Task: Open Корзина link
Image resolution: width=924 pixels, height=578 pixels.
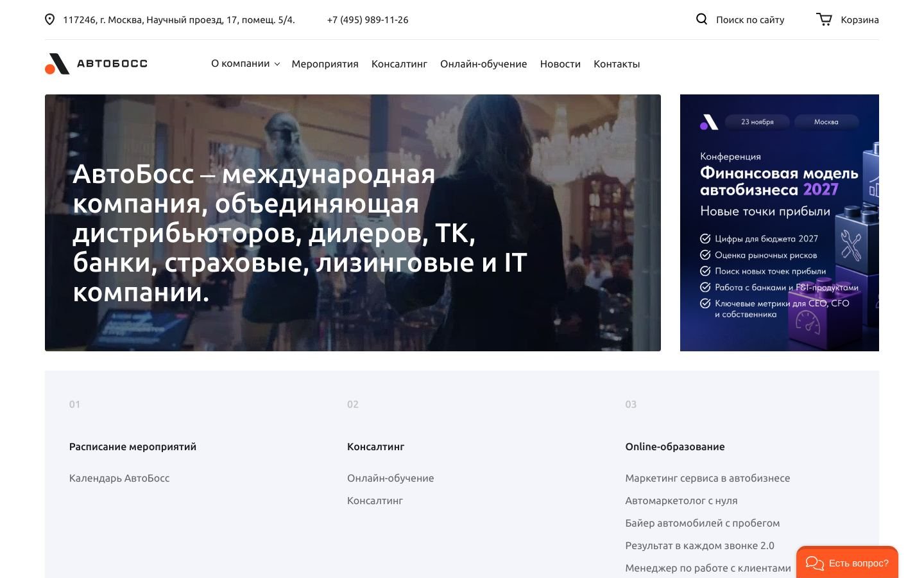Action: pyautogui.click(x=860, y=20)
